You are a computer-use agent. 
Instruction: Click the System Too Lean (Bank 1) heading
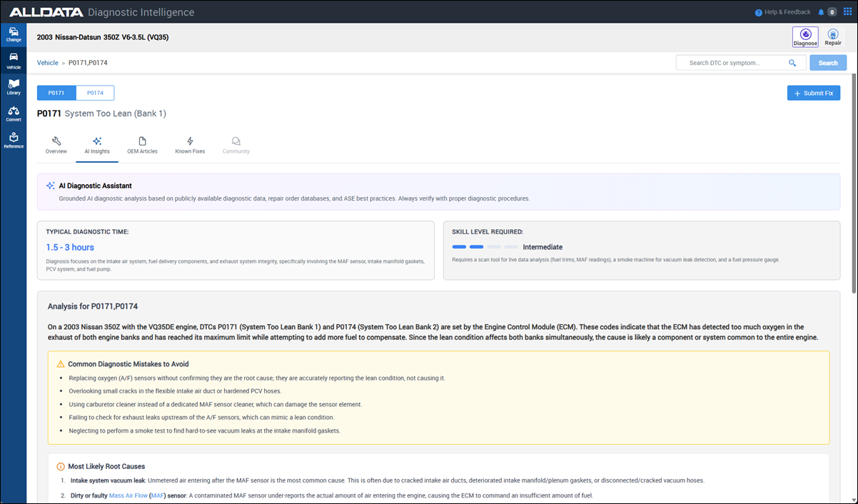click(115, 114)
